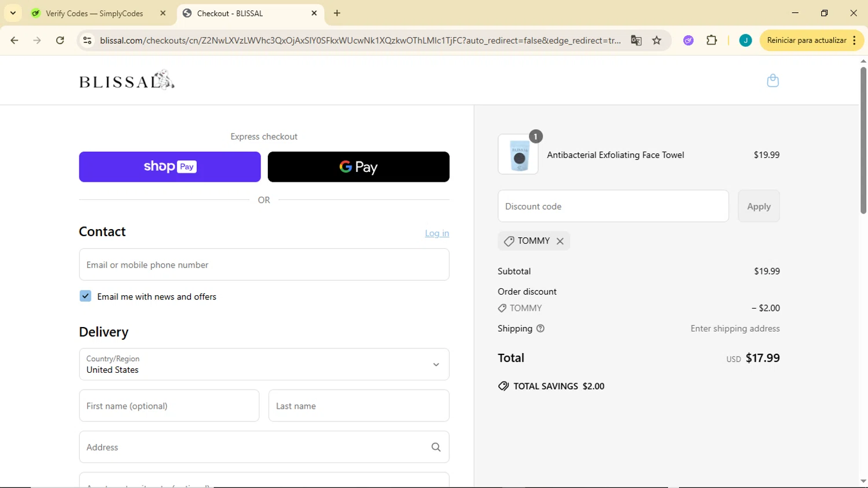Switch to Verify Codes — SimplyCodes tab

(94, 13)
